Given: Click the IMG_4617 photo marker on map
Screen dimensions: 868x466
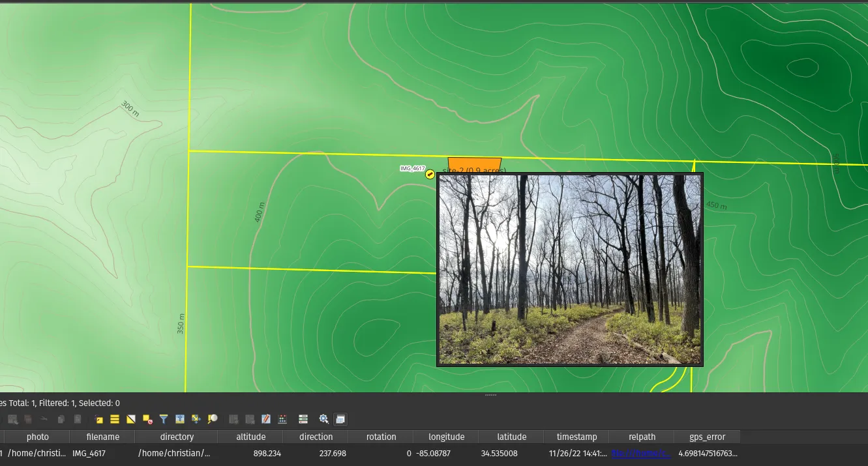Looking at the screenshot, I should [430, 174].
